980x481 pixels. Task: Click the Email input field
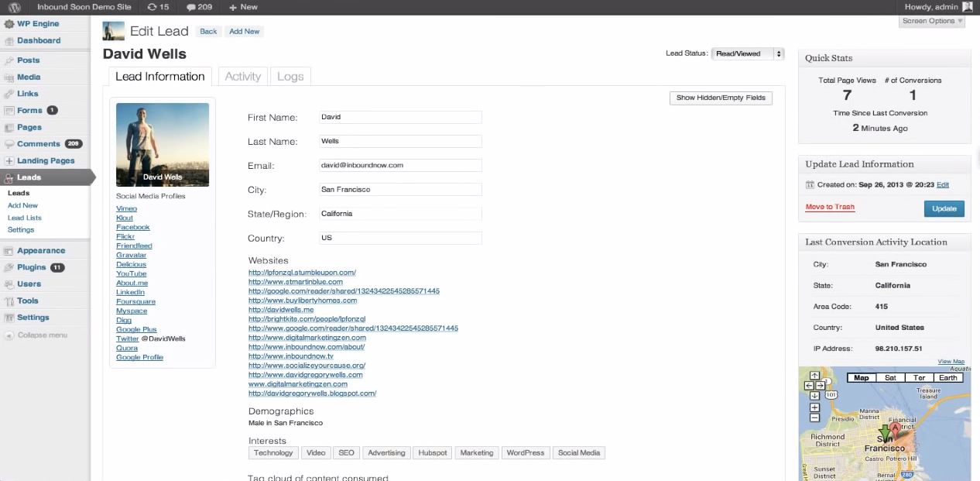coord(400,165)
